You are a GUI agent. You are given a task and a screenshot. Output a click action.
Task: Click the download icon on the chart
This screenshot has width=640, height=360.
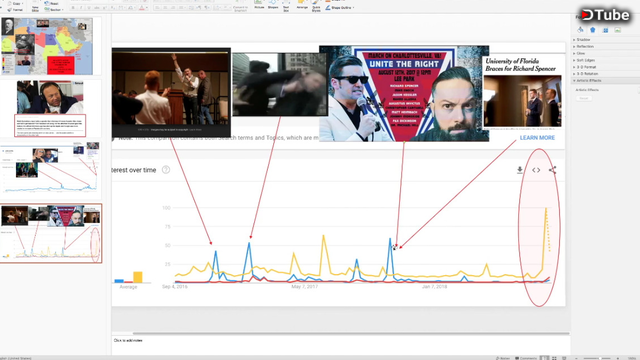click(x=520, y=170)
